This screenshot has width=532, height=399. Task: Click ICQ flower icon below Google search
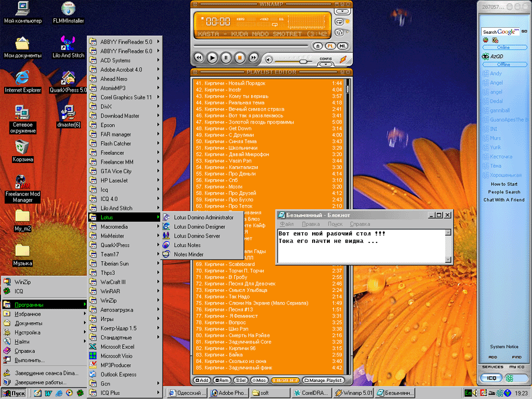(x=485, y=40)
